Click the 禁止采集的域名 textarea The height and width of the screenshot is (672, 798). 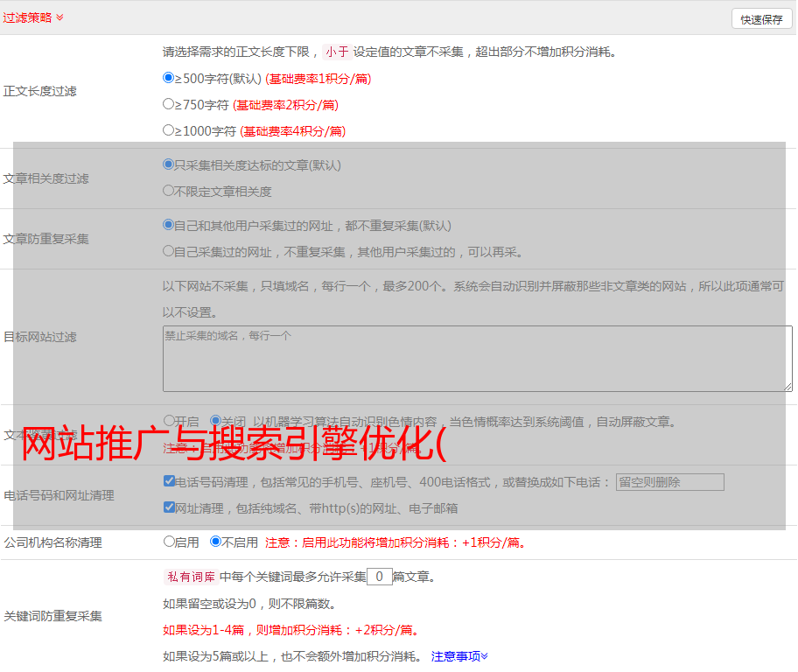tap(477, 359)
